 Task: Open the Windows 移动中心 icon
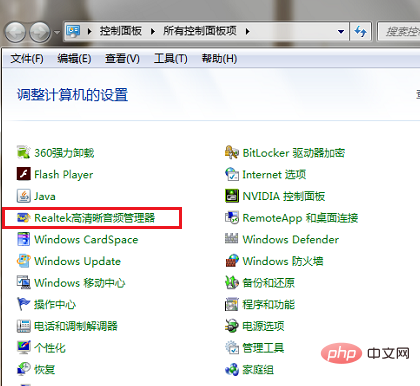[24, 283]
